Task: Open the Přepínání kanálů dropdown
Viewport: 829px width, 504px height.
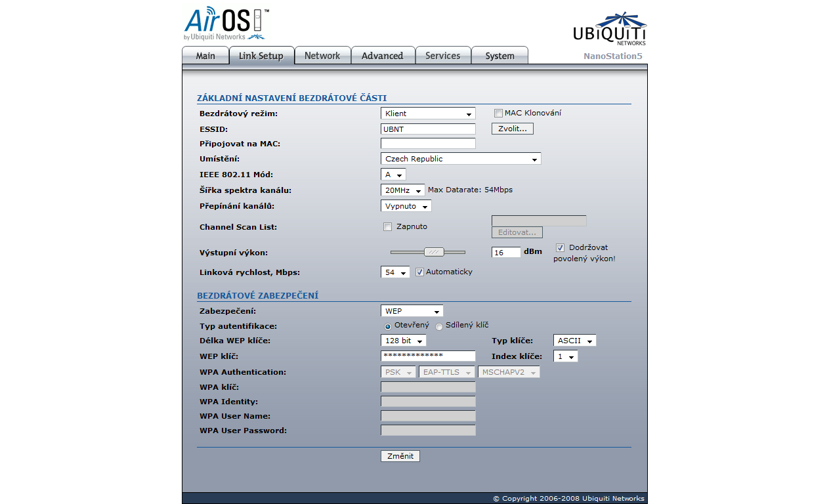Action: click(x=406, y=206)
